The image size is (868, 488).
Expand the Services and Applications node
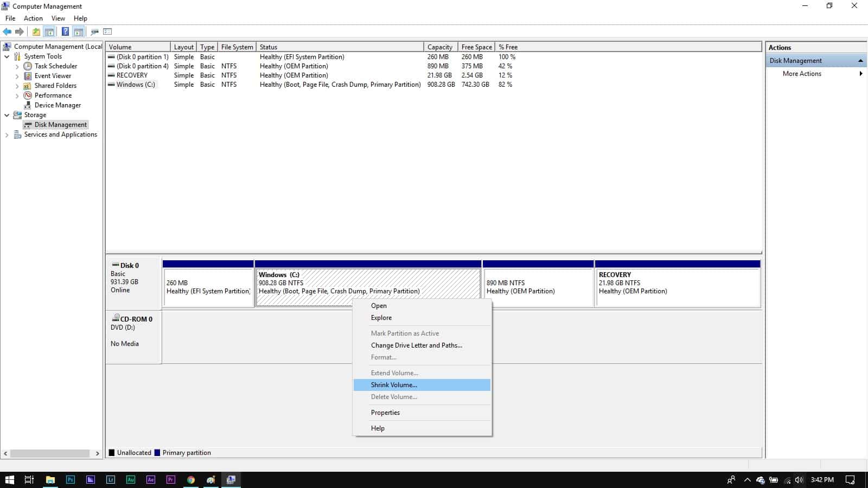(x=7, y=134)
